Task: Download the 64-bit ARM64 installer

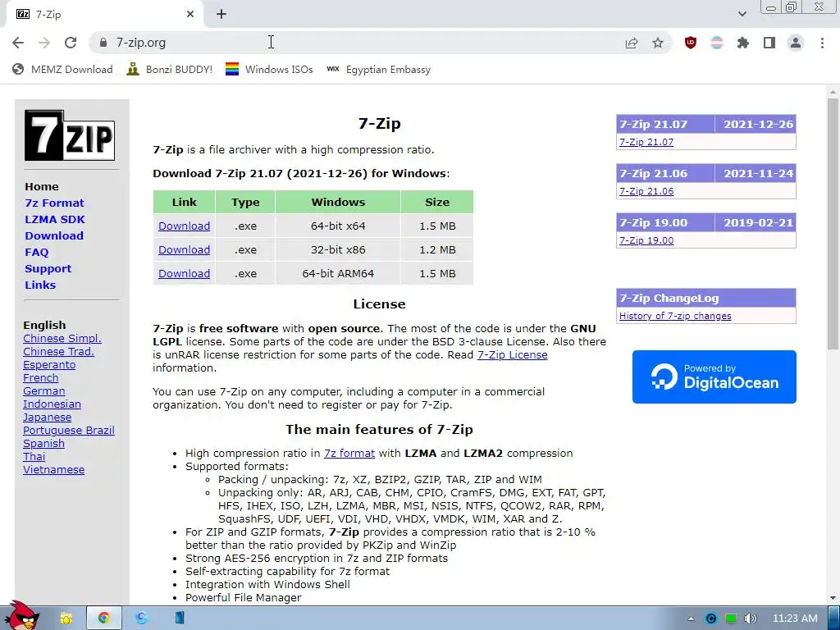Action: tap(184, 273)
